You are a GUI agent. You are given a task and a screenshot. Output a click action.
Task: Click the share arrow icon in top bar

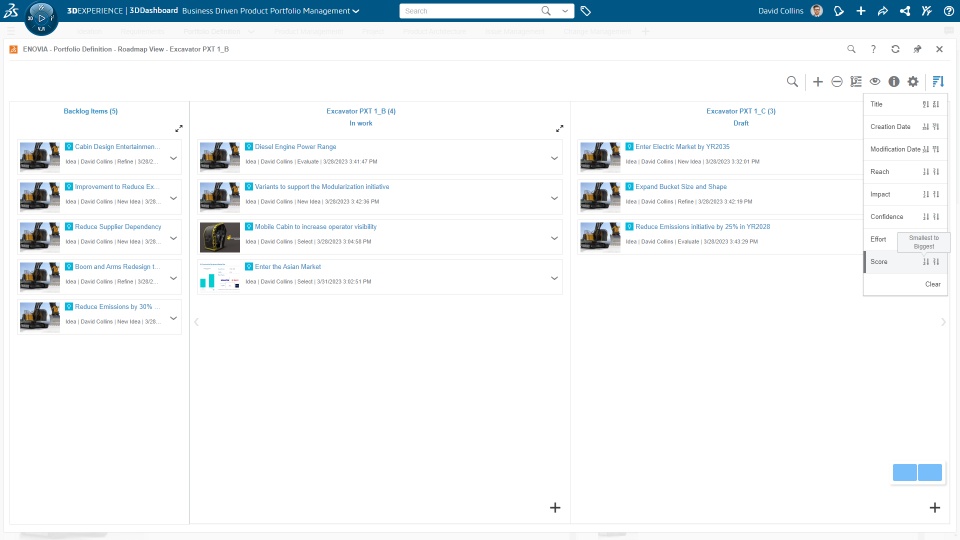[882, 10]
